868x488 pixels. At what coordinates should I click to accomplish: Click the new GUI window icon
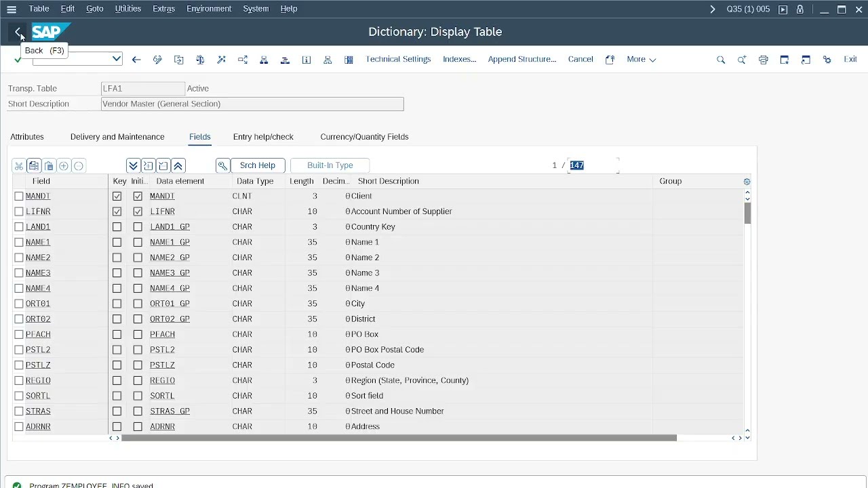[x=785, y=60]
